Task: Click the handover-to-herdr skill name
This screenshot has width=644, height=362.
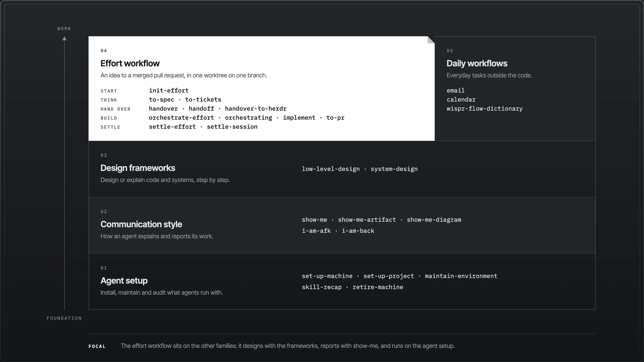Action: pyautogui.click(x=256, y=109)
